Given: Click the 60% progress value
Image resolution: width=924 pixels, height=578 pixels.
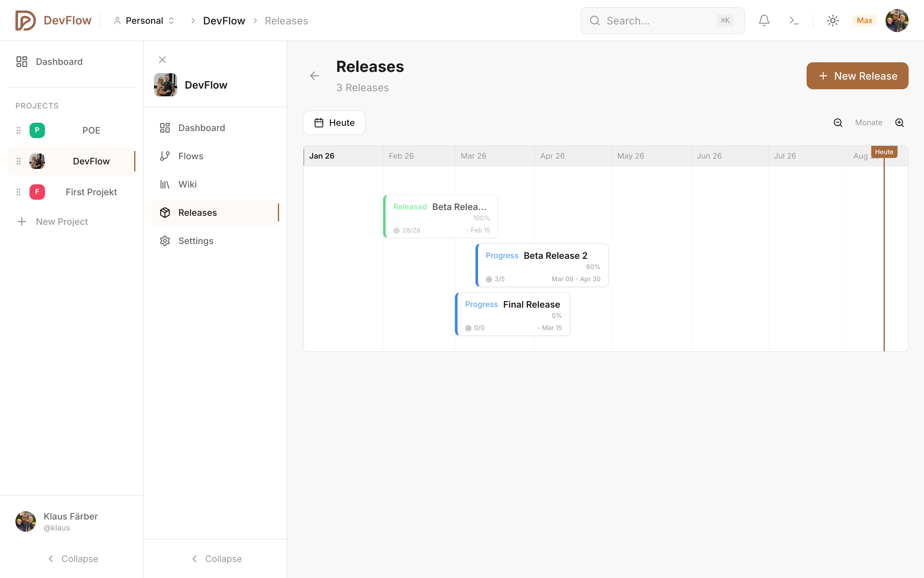Looking at the screenshot, I should click(x=593, y=267).
